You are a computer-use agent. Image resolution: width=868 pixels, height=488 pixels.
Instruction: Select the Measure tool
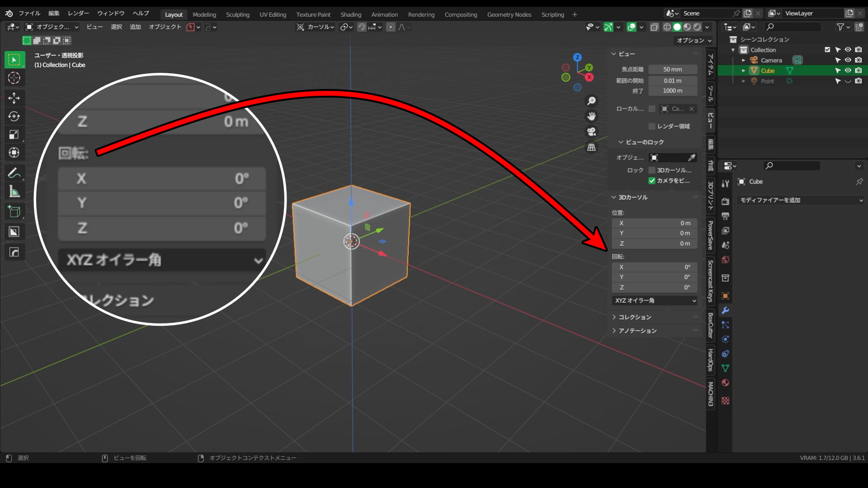14,191
